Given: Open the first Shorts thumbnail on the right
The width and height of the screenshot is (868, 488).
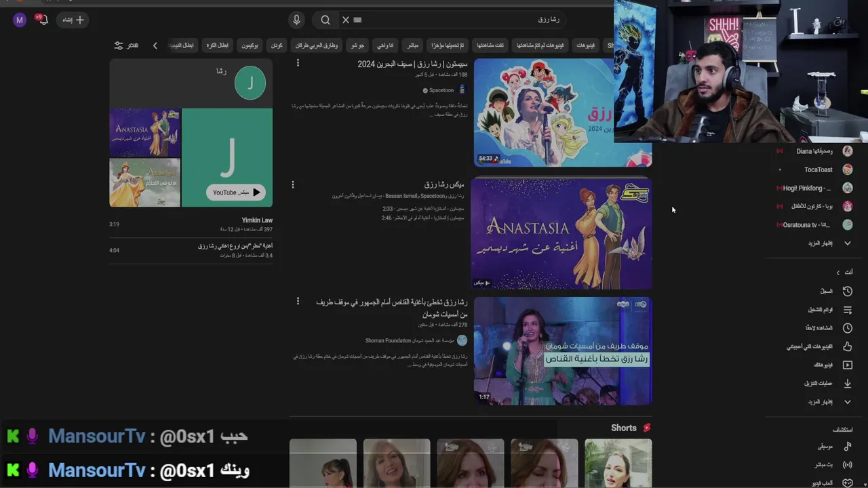Looking at the screenshot, I should (x=618, y=464).
